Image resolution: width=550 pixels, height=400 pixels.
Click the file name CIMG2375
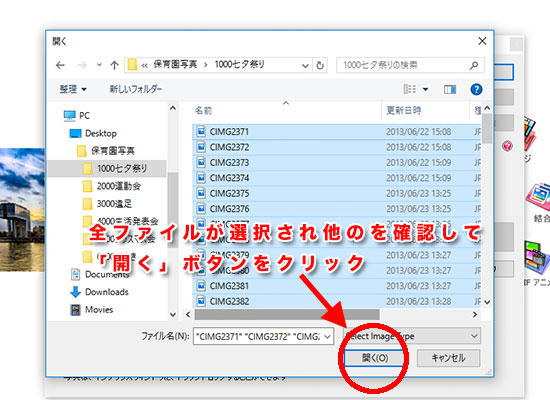tap(229, 194)
